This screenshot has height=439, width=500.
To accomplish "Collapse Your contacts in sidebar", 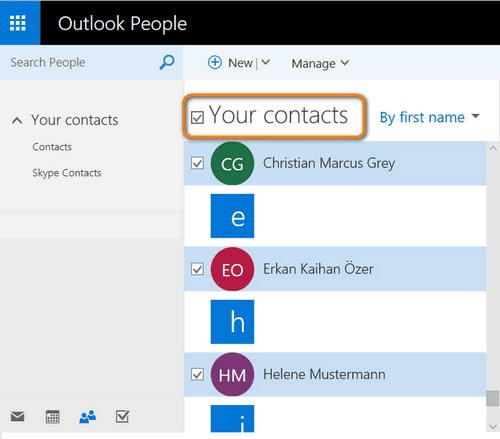I will click(x=17, y=120).
